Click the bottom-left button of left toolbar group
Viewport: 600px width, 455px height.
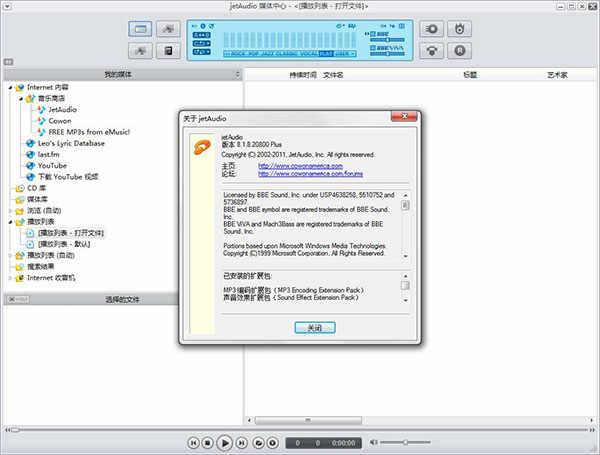pyautogui.click(x=140, y=51)
